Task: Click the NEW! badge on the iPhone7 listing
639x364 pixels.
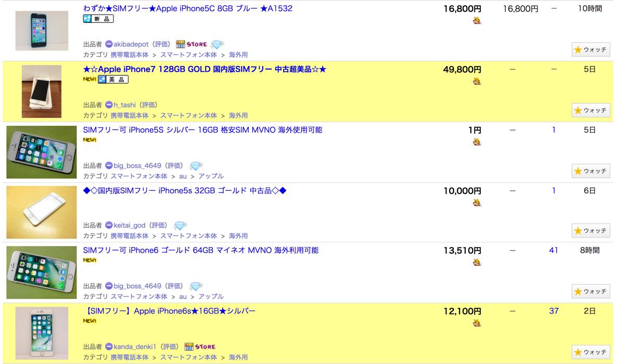Action: (x=90, y=80)
